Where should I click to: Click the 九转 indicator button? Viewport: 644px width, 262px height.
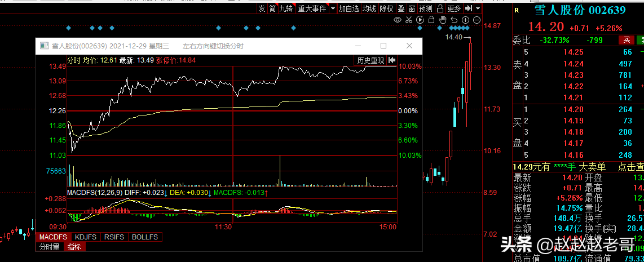(x=286, y=8)
